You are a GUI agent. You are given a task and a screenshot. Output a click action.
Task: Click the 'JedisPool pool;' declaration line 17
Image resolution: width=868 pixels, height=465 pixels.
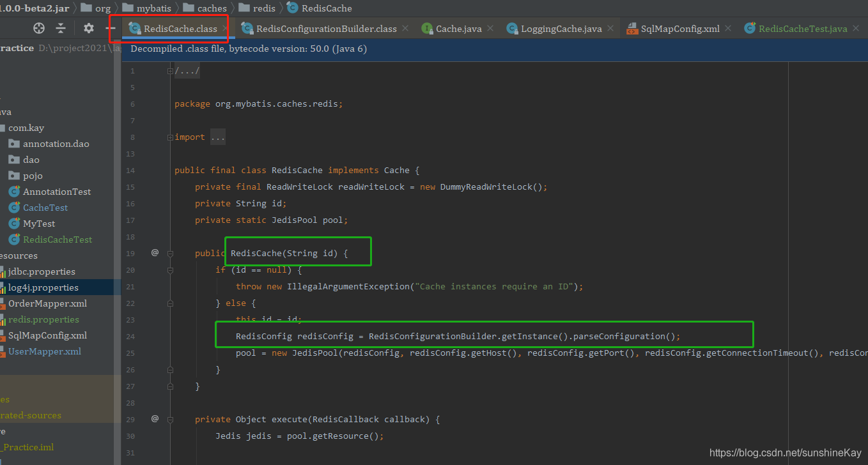pos(272,220)
